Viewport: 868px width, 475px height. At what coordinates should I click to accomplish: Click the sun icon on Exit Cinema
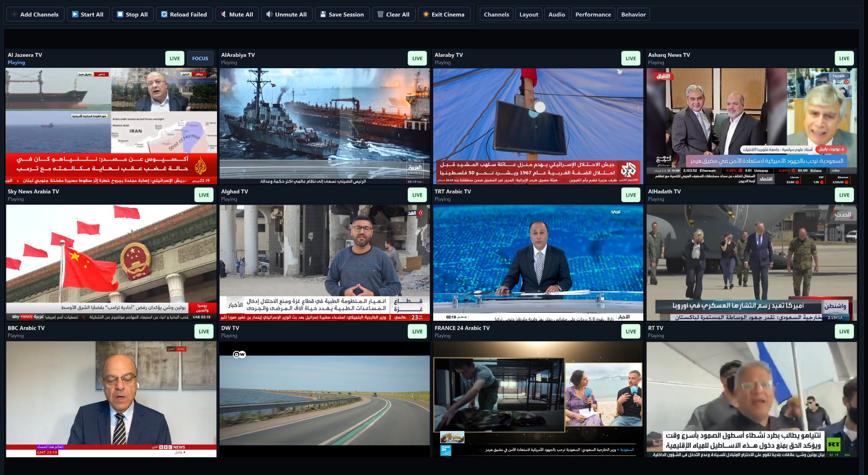pos(426,14)
